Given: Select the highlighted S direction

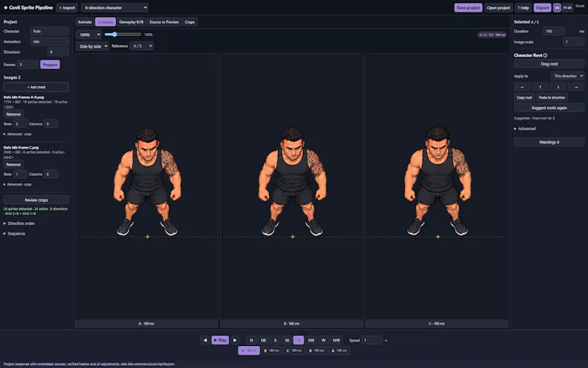Looking at the screenshot, I should click(x=298, y=340).
